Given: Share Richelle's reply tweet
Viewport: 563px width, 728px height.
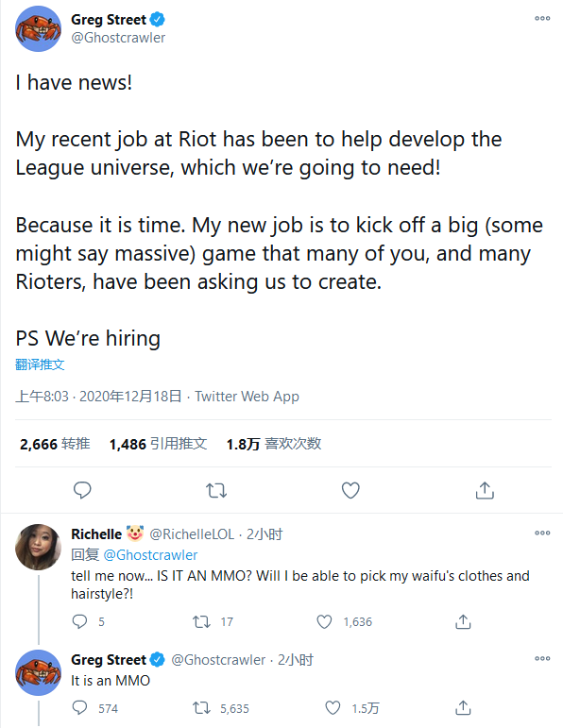Looking at the screenshot, I should 463,621.
